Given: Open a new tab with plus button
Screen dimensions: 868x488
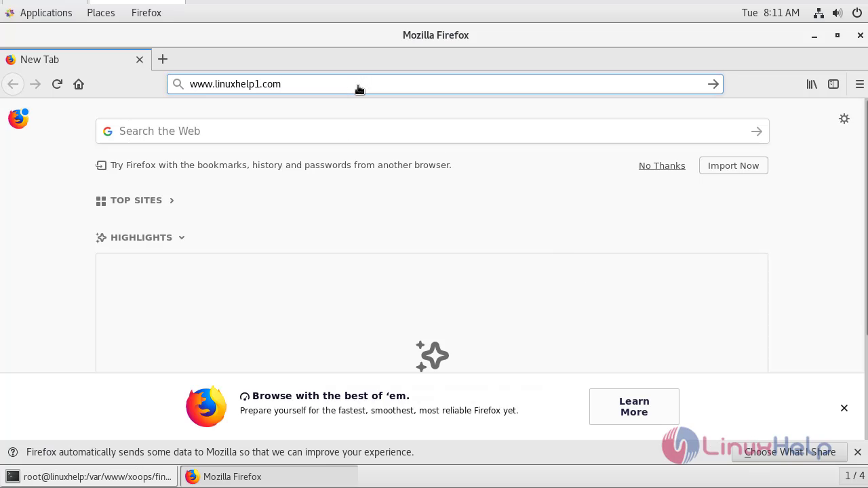Looking at the screenshot, I should coord(163,60).
